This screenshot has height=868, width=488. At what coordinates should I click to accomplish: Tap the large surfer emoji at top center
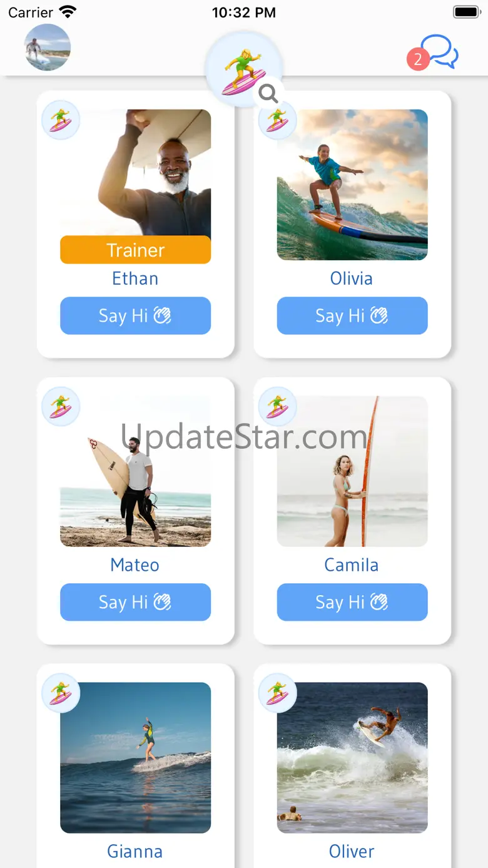pyautogui.click(x=244, y=70)
